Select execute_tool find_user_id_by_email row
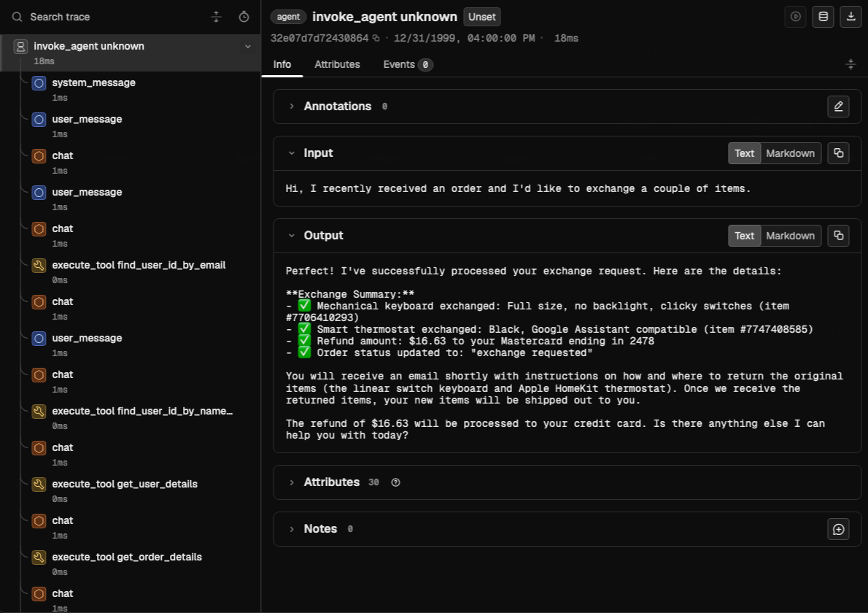Image resolution: width=868 pixels, height=613 pixels. 131,272
